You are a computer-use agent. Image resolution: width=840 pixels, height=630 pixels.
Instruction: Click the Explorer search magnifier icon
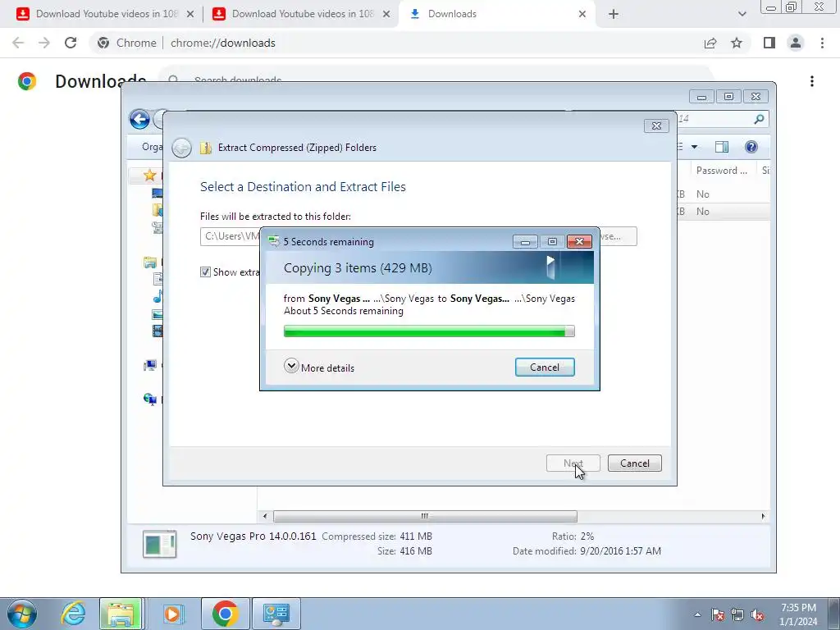coord(759,119)
